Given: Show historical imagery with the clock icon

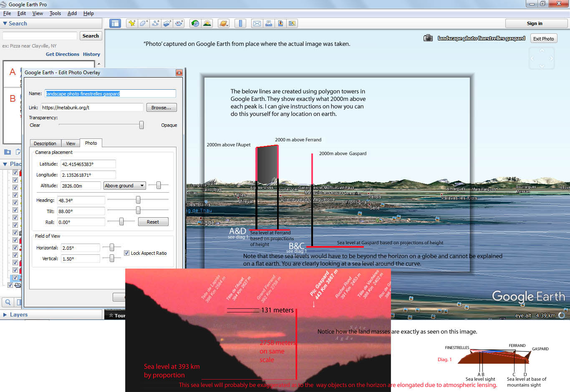Looking at the screenshot, I should pyautogui.click(x=195, y=23).
